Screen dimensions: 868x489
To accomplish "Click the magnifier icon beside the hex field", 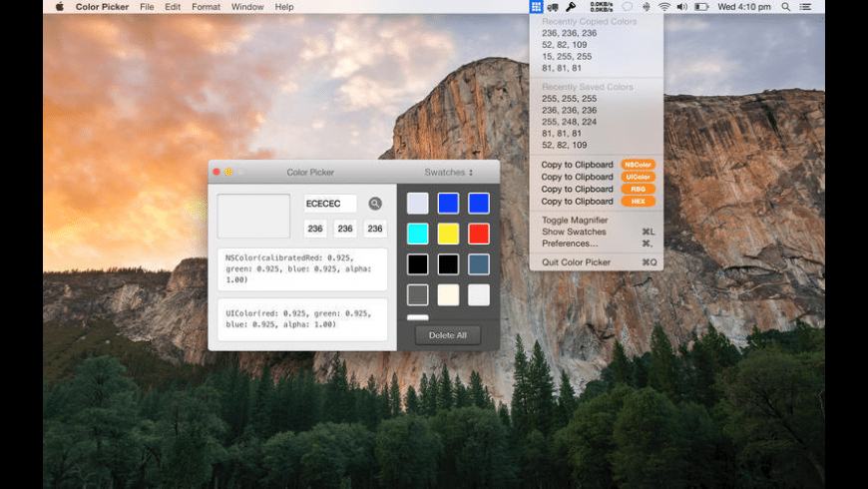I will 375,204.
